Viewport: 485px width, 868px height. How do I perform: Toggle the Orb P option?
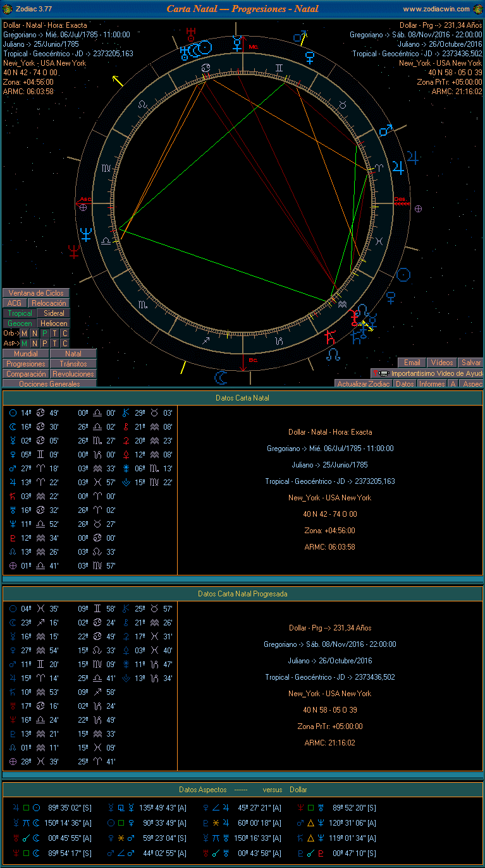[44, 334]
